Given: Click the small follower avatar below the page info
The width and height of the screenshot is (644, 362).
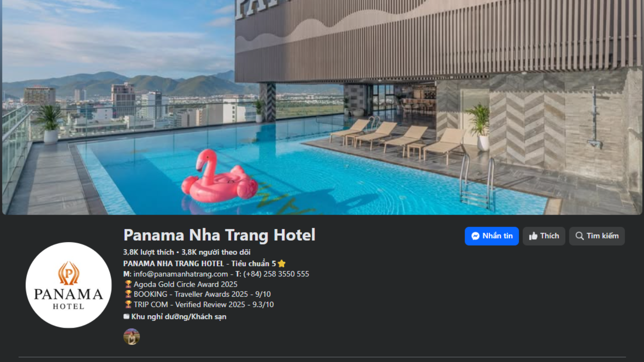Looking at the screenshot, I should tap(131, 337).
